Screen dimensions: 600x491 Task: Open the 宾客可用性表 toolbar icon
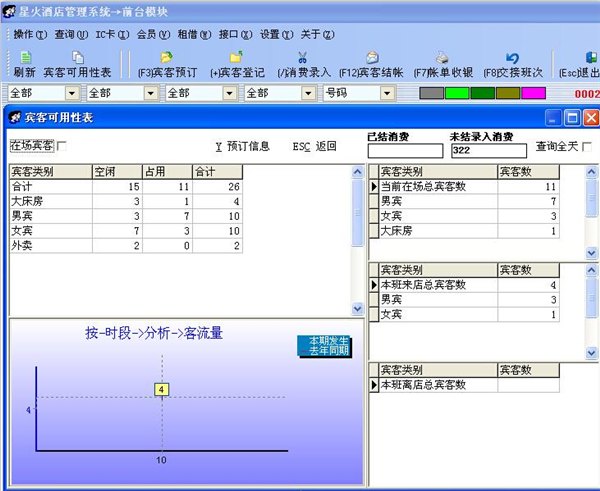[78, 58]
